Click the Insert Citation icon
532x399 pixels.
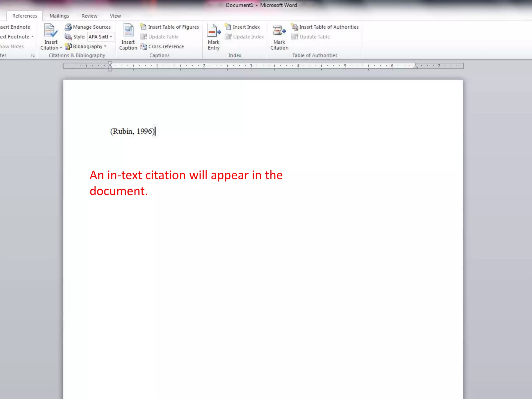coord(51,31)
